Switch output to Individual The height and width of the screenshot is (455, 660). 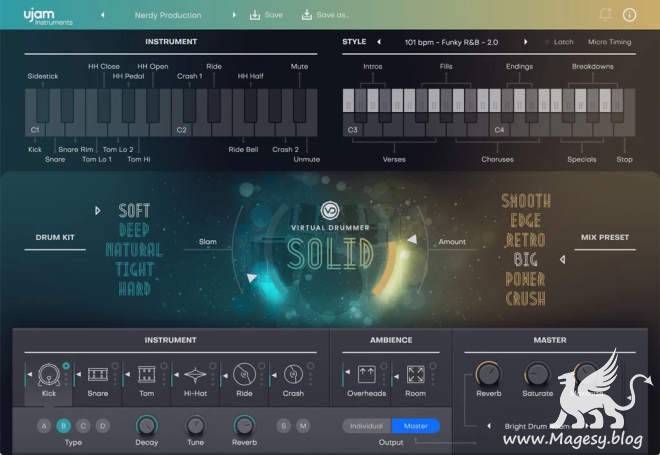[367, 426]
